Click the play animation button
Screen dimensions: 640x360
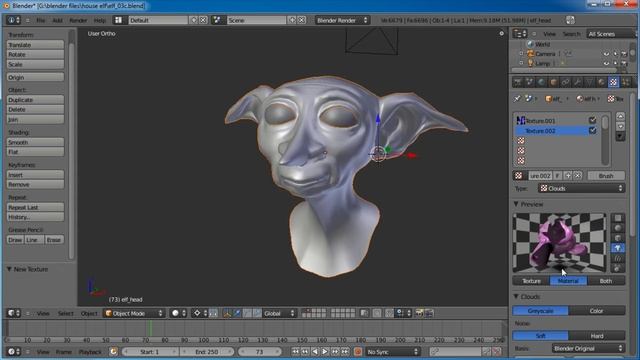click(x=325, y=351)
